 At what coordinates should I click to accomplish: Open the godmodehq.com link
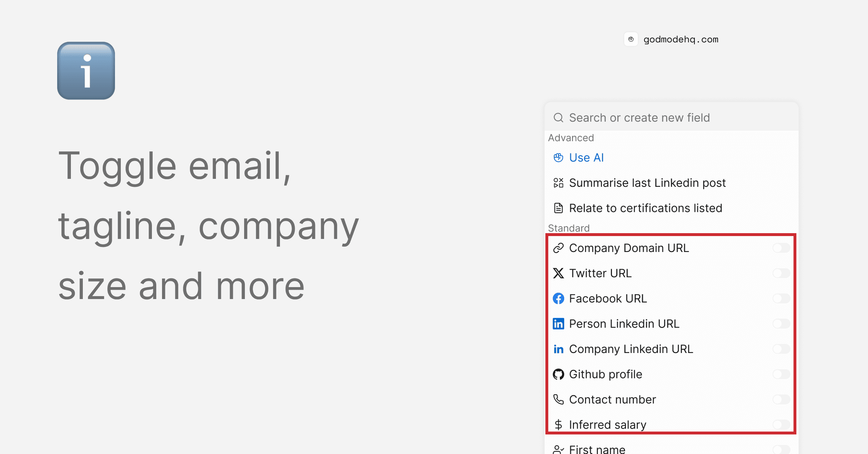681,39
